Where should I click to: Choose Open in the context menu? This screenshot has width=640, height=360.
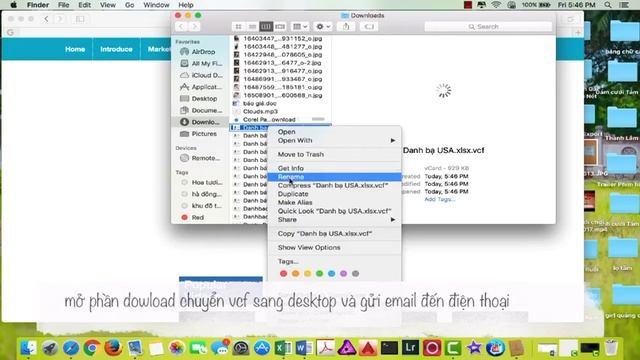point(334,132)
